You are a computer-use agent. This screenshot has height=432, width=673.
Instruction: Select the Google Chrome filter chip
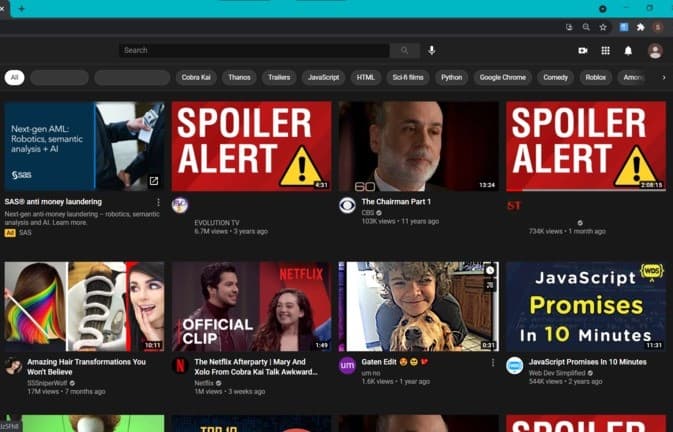click(502, 77)
